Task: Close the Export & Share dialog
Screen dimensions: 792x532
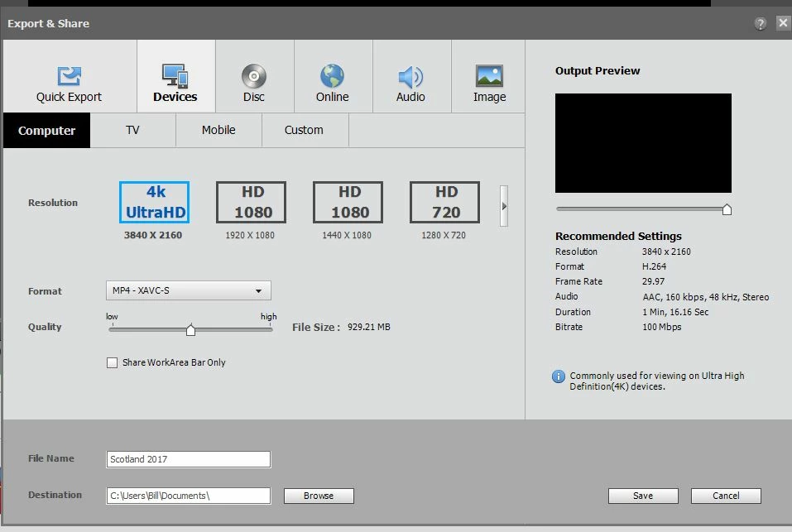Action: [783, 22]
